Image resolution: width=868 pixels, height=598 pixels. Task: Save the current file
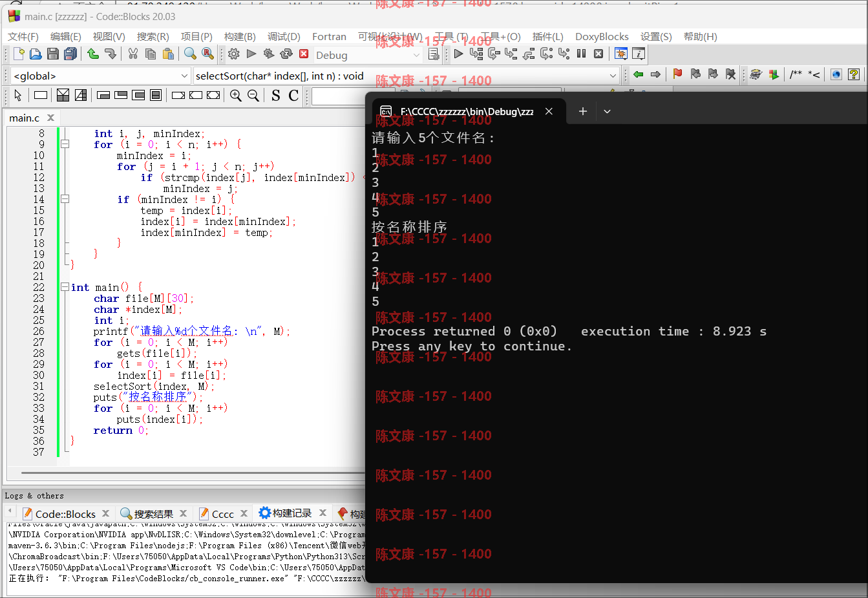point(53,54)
